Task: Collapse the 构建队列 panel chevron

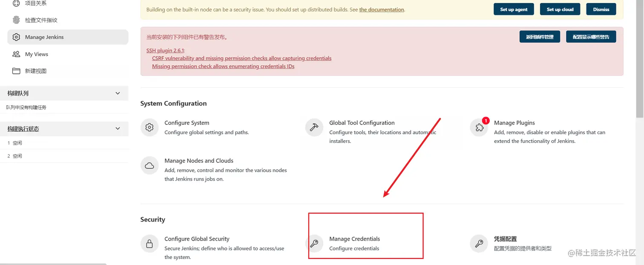Action: (x=118, y=93)
